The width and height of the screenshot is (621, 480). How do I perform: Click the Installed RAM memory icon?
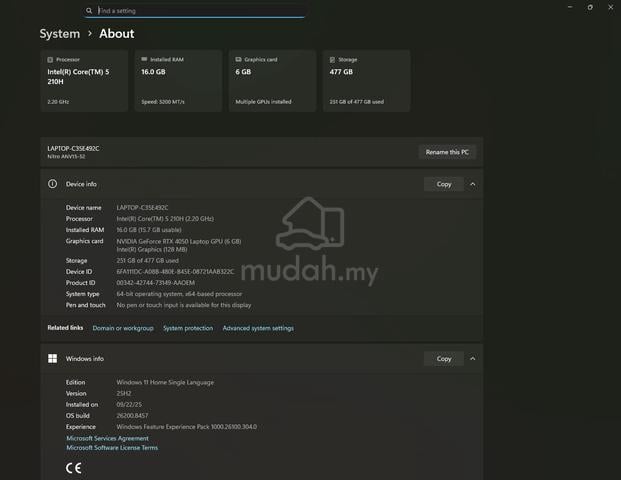click(144, 59)
